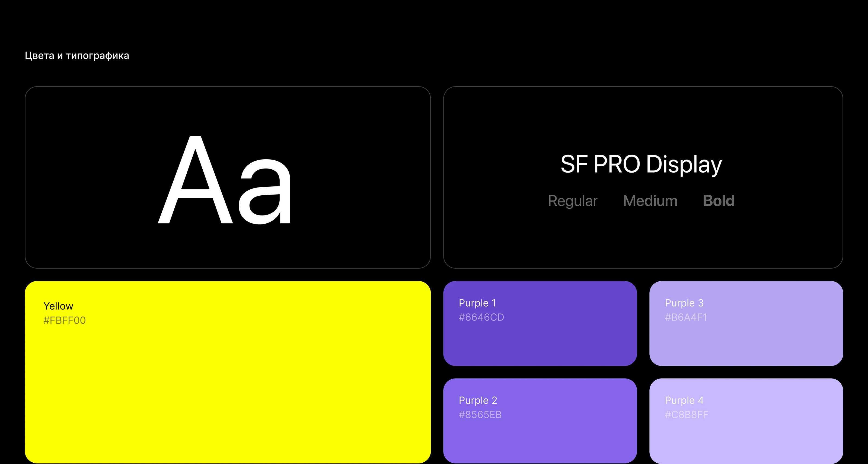Click the large uppercase A glyph

click(x=195, y=189)
